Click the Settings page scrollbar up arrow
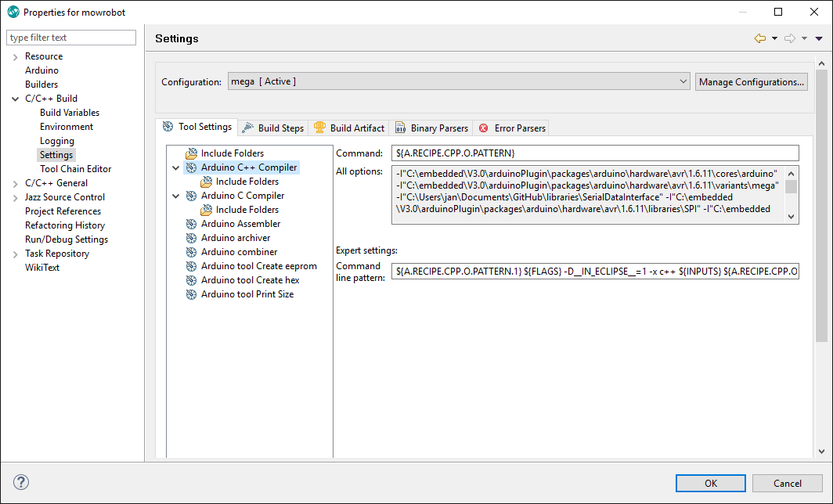 (x=821, y=63)
